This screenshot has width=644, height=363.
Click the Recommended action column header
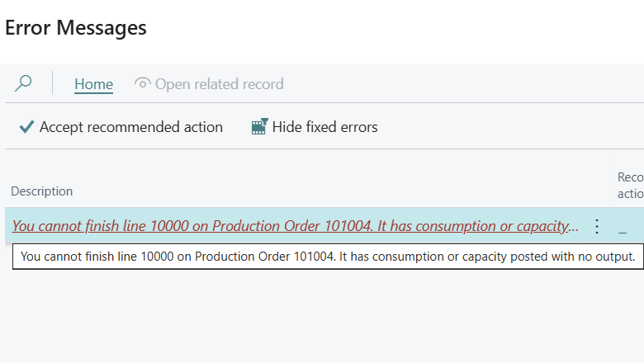pos(631,186)
